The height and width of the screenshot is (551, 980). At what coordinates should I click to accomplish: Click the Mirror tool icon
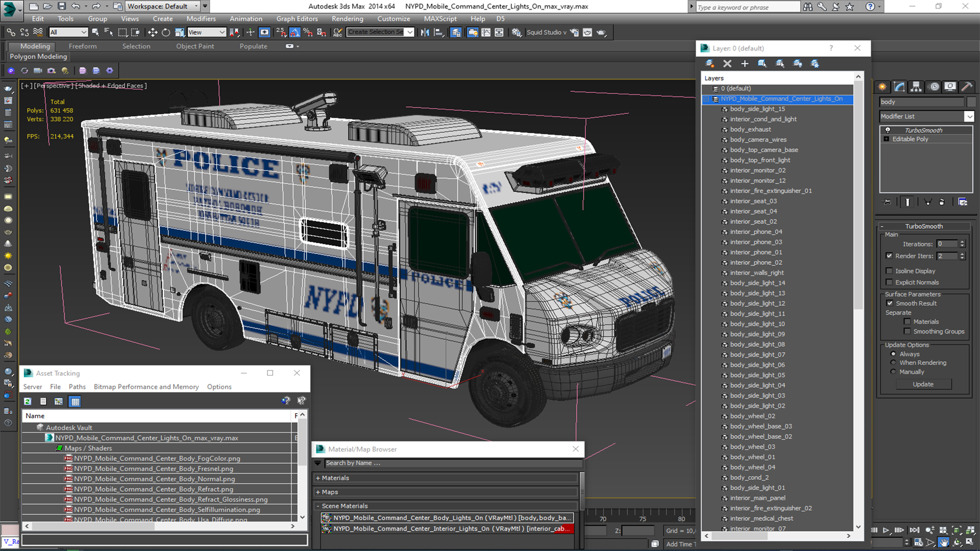(425, 32)
